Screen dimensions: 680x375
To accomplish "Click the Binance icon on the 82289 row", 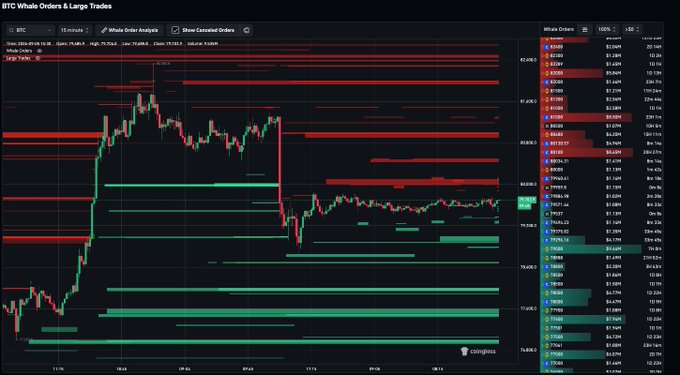I will tap(547, 64).
